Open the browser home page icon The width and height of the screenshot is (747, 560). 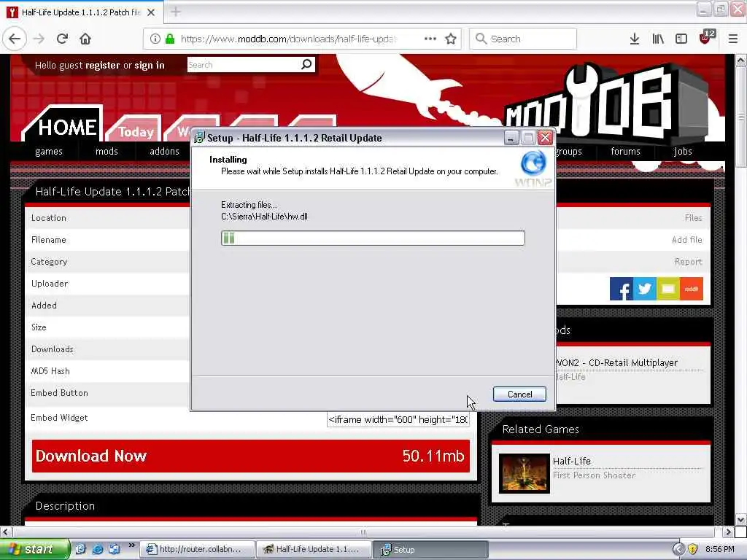(x=85, y=39)
